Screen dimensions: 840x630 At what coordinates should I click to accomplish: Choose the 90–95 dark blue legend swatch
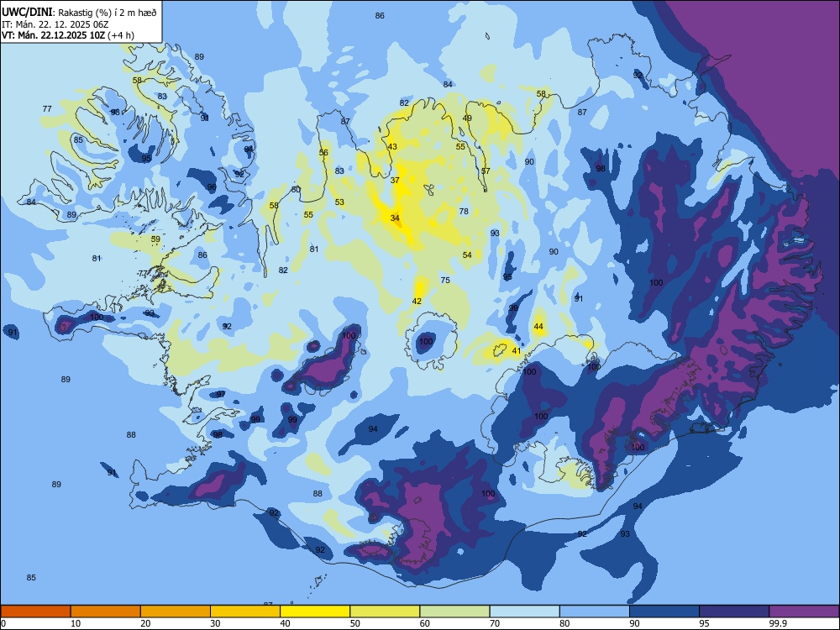click(664, 612)
